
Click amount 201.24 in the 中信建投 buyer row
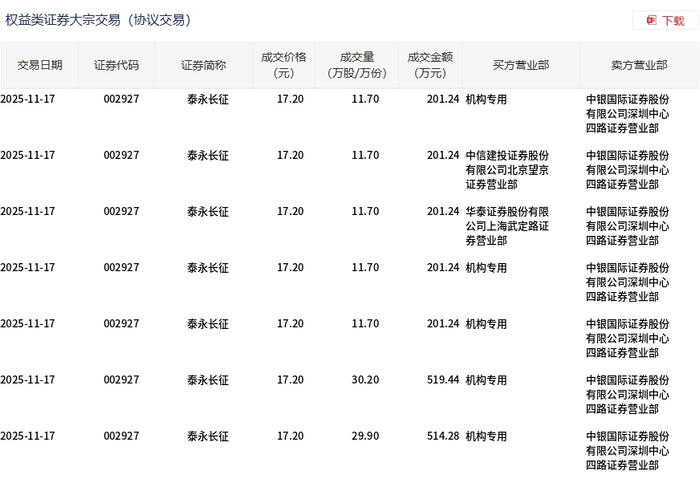(x=443, y=155)
